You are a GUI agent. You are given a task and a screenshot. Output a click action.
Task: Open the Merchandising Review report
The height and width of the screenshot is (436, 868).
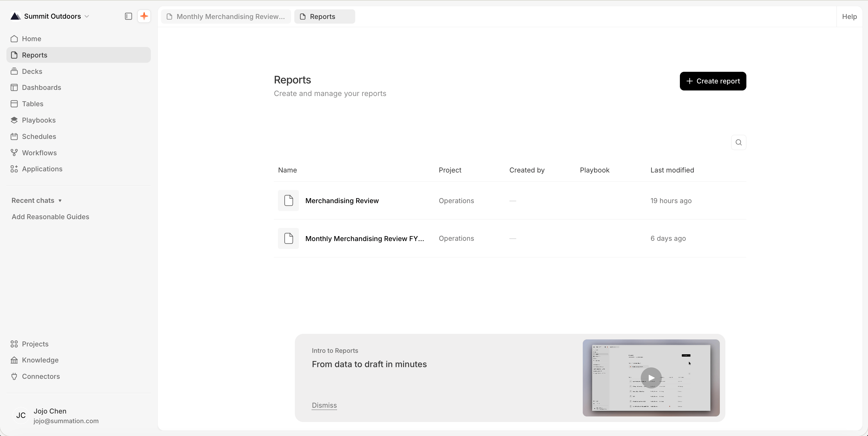[342, 200]
